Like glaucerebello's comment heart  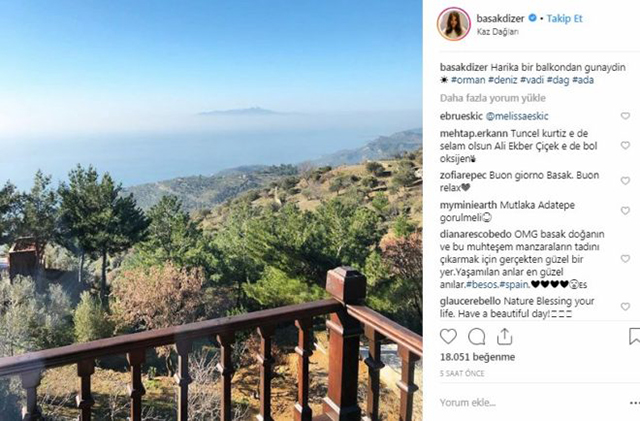[x=625, y=307]
